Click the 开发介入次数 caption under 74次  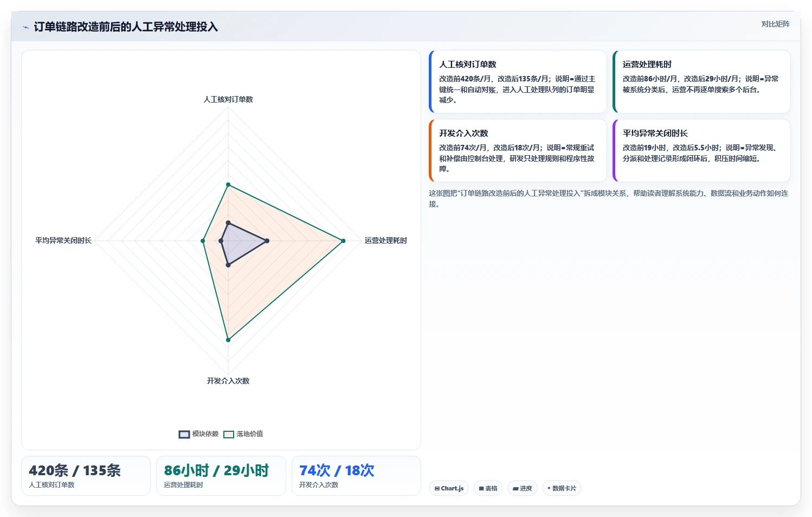[319, 485]
